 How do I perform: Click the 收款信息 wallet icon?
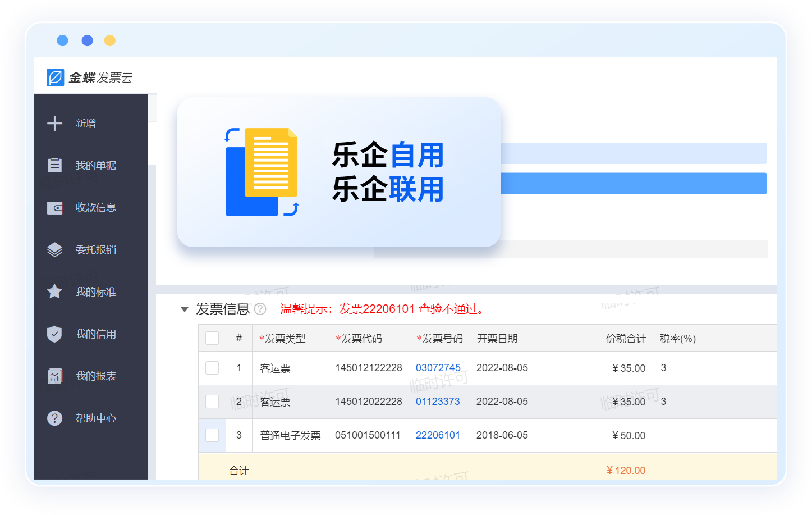point(54,208)
